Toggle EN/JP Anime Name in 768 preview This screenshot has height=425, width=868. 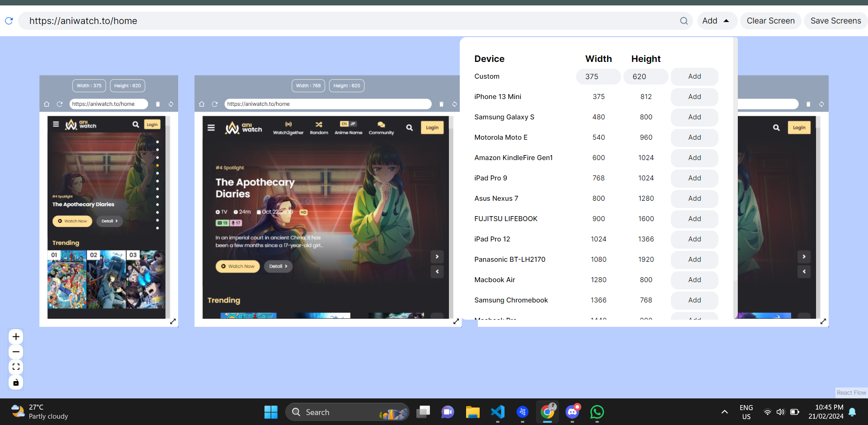[x=348, y=128]
